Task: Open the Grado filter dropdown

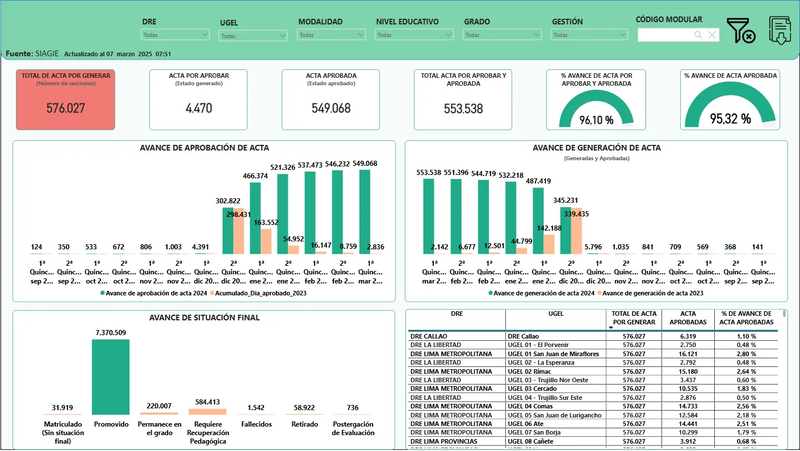Action: point(498,35)
